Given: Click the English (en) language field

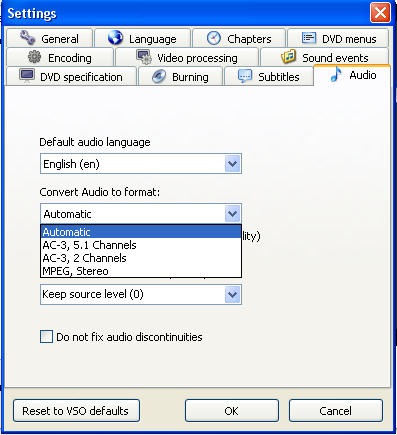Looking at the screenshot, I should [x=141, y=164].
